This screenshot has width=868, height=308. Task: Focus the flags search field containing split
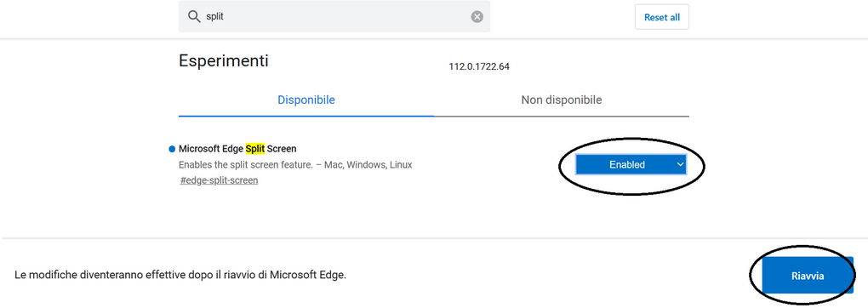tap(334, 17)
